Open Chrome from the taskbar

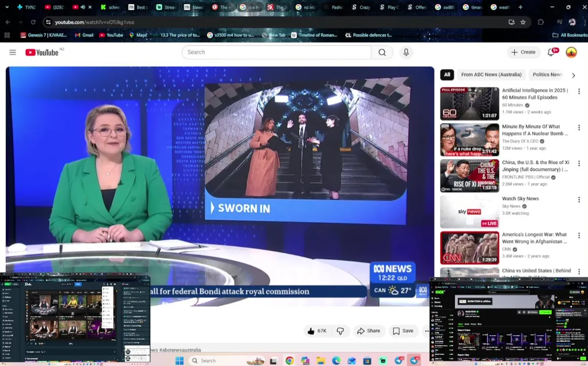(x=289, y=361)
